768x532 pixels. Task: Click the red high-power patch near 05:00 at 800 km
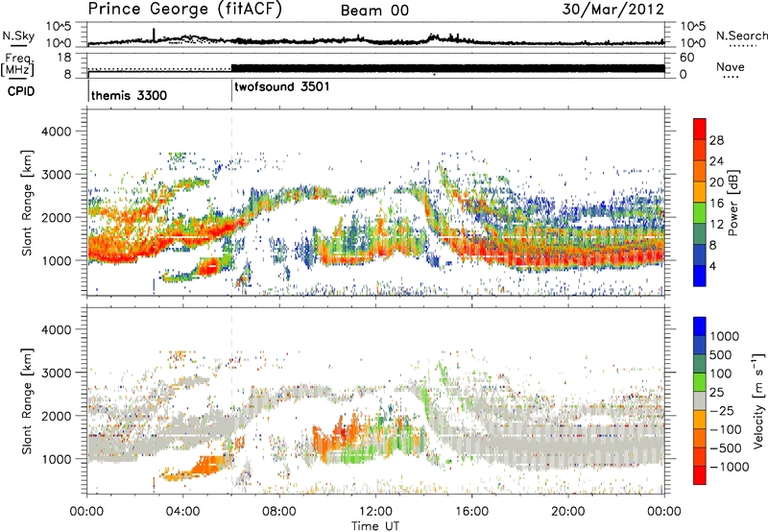click(210, 268)
